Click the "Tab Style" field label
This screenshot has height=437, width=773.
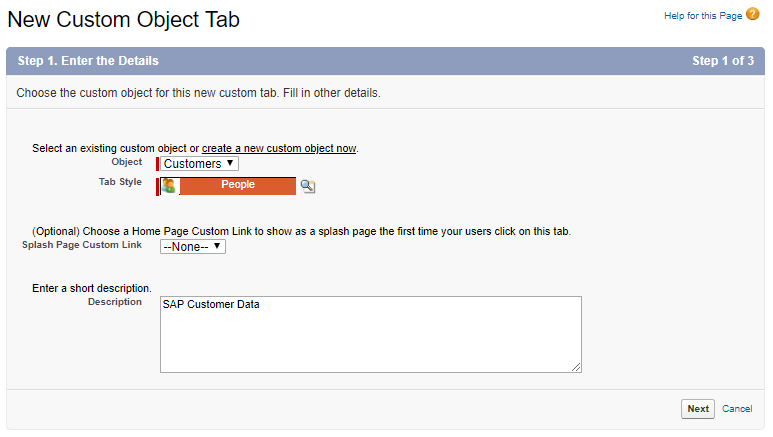click(119, 181)
